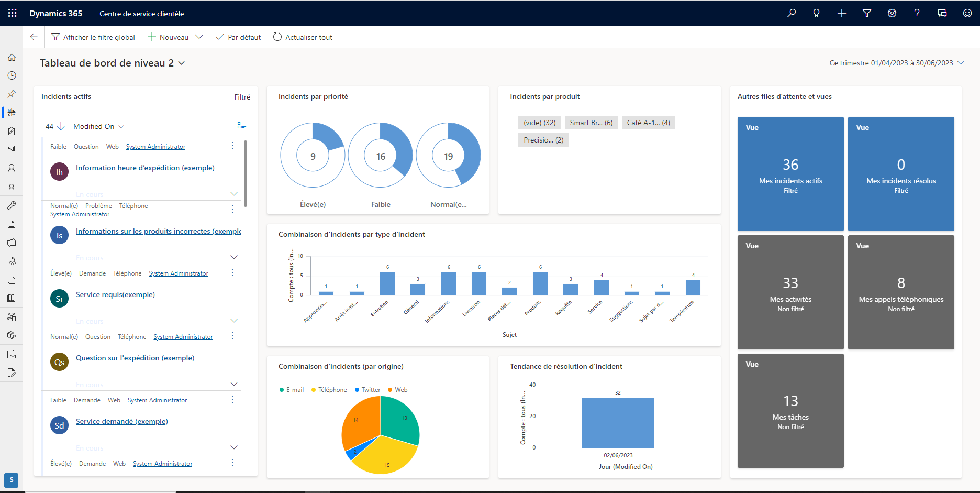Open more options for Service requis incident
The width and height of the screenshot is (980, 493).
point(232,272)
